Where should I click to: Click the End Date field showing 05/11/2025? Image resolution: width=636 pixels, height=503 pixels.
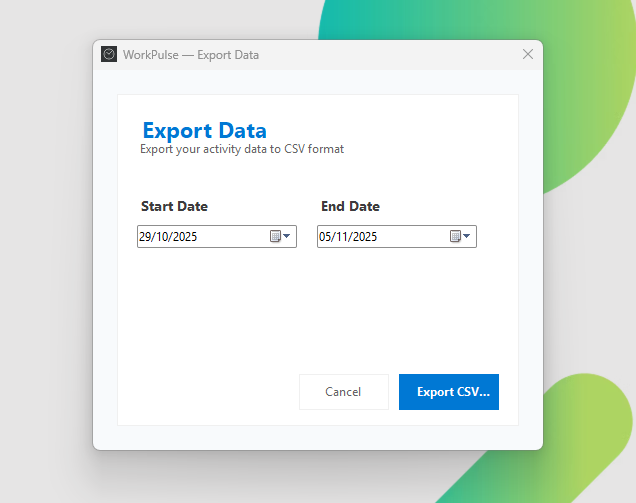[397, 236]
